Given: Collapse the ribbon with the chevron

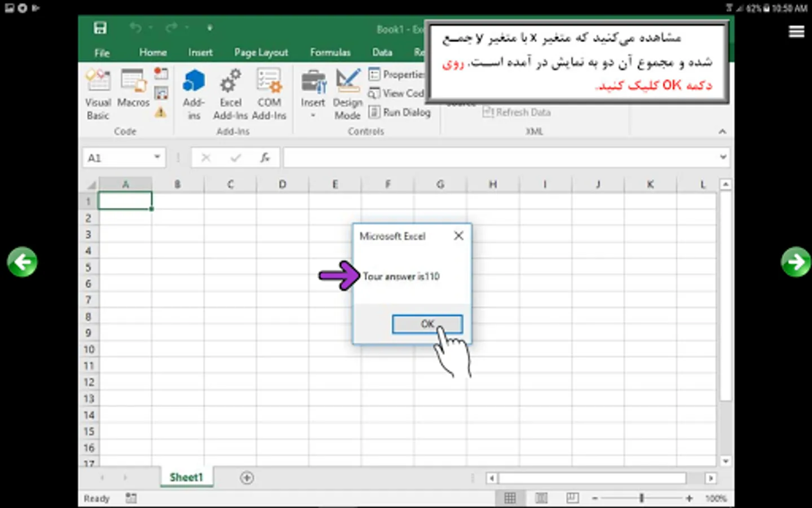Looking at the screenshot, I should (x=722, y=132).
